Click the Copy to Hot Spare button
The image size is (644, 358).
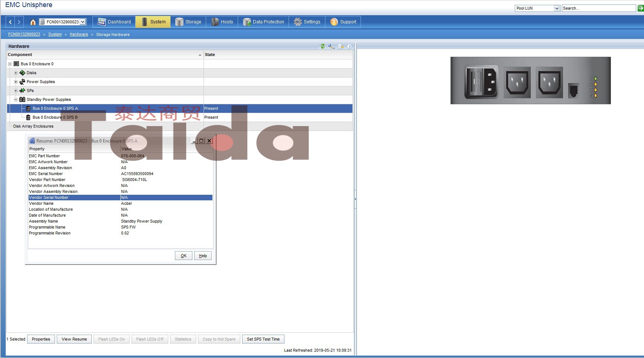click(x=219, y=339)
